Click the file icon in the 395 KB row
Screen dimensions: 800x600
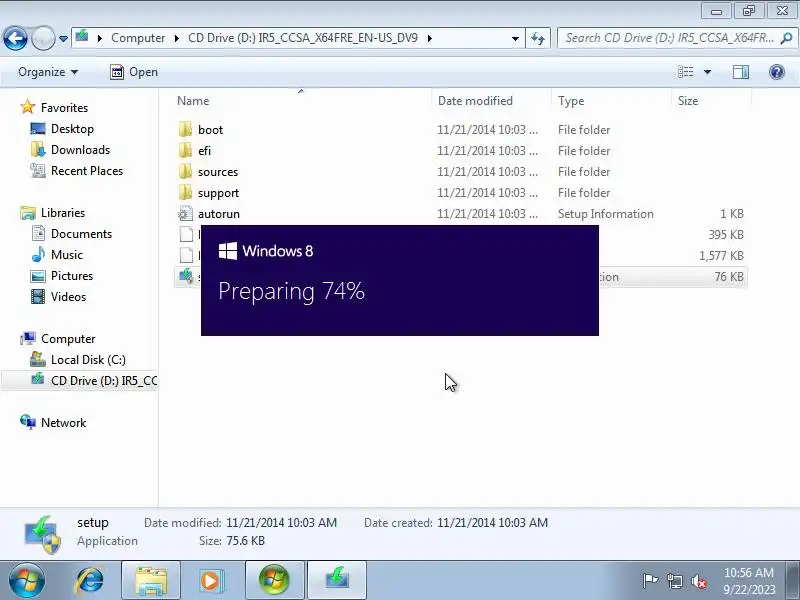click(x=186, y=234)
